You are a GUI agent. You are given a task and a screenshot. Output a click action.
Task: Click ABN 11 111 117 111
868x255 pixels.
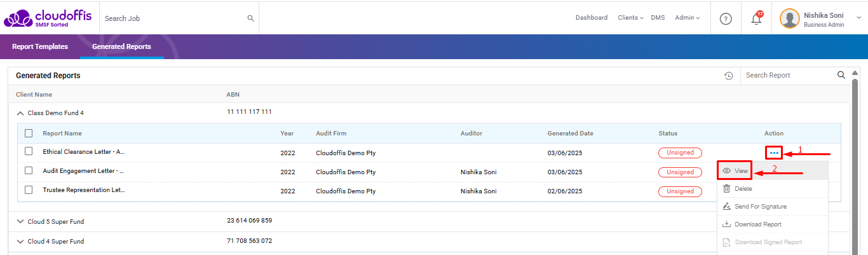click(250, 112)
